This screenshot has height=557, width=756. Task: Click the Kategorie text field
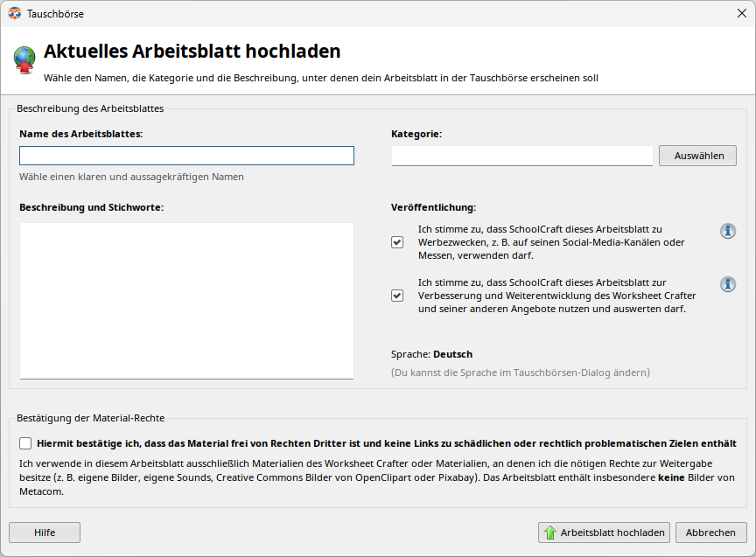[x=521, y=156]
